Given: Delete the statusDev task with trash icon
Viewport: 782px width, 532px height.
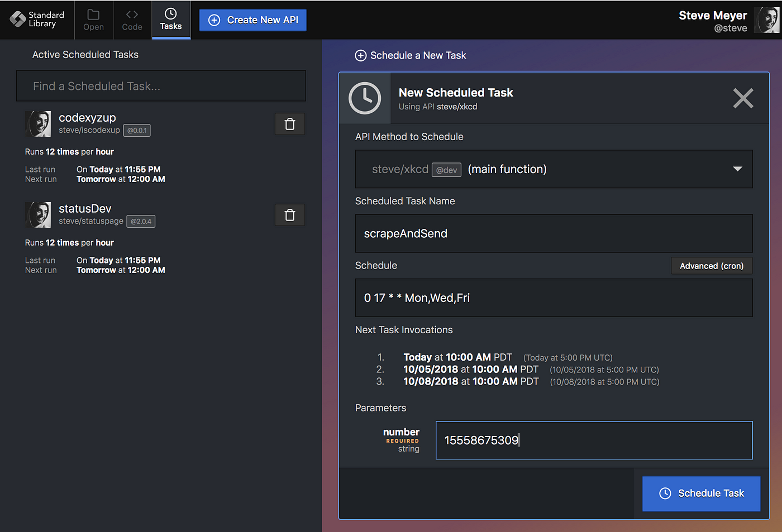Looking at the screenshot, I should 290,215.
